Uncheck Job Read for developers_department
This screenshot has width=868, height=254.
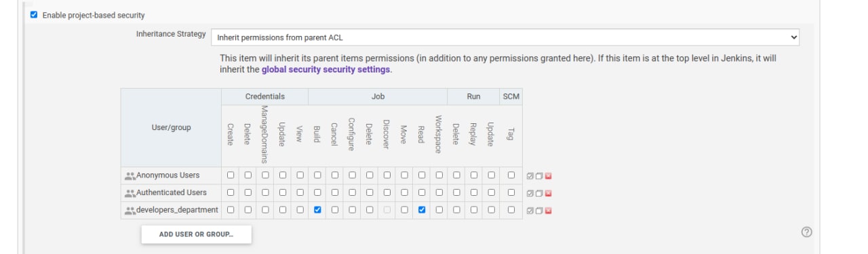(422, 210)
